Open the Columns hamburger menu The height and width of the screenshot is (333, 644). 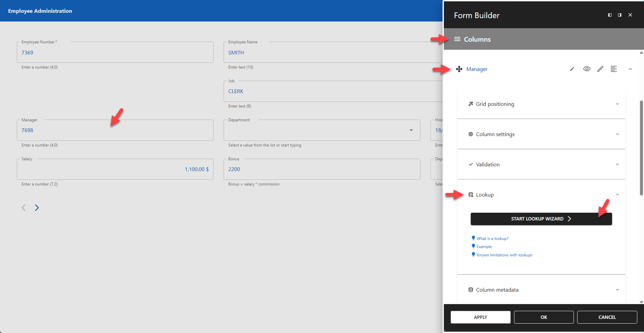[457, 39]
